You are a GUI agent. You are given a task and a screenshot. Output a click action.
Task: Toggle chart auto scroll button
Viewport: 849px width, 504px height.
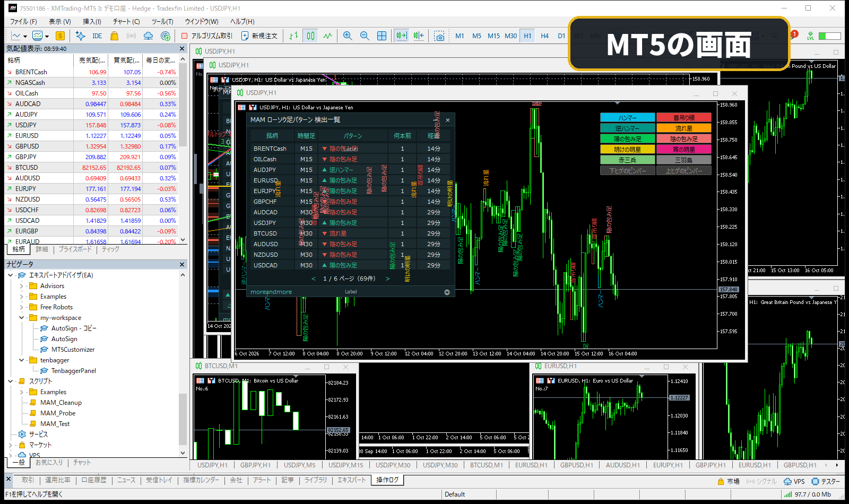(x=401, y=36)
